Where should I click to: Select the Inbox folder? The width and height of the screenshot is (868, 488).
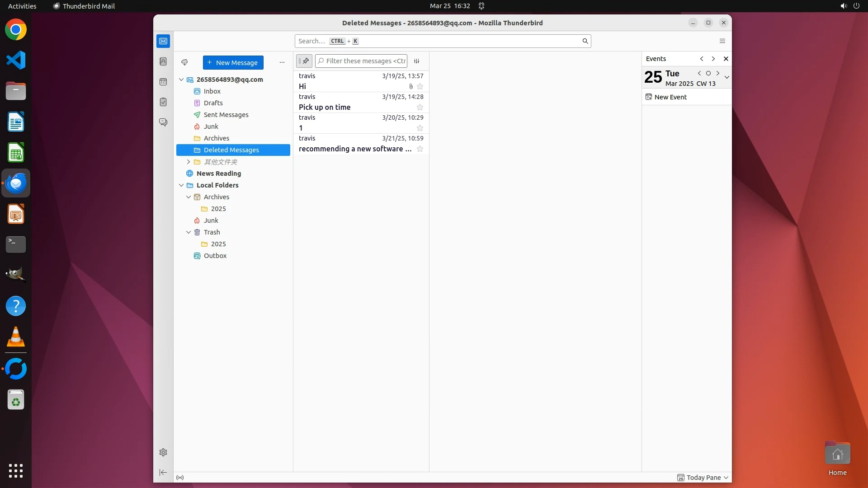[212, 91]
